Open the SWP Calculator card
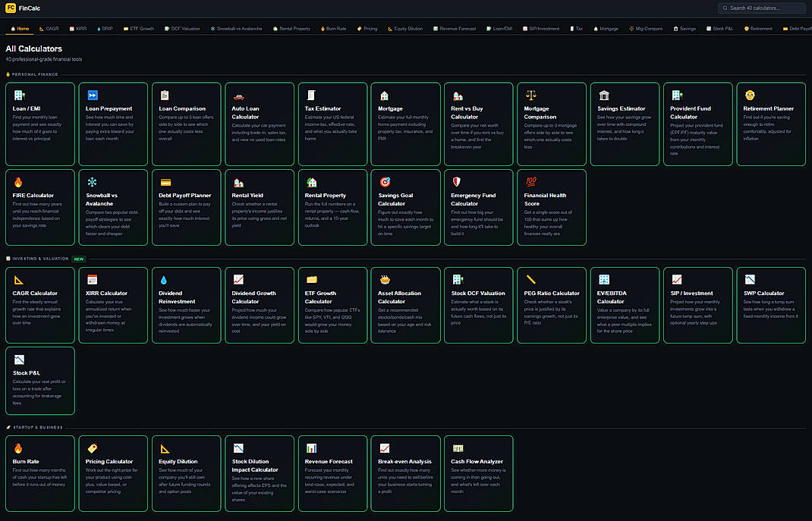Viewport: 812px width, 521px height. (x=771, y=306)
